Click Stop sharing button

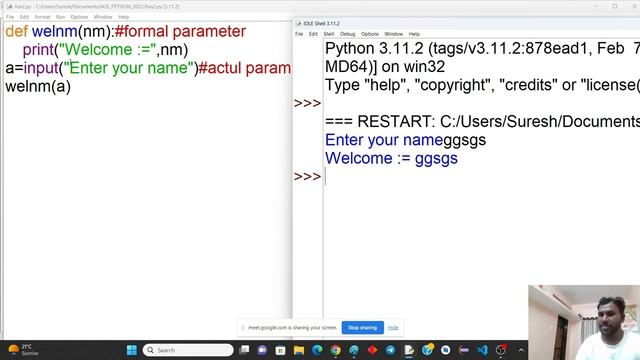coord(362,328)
